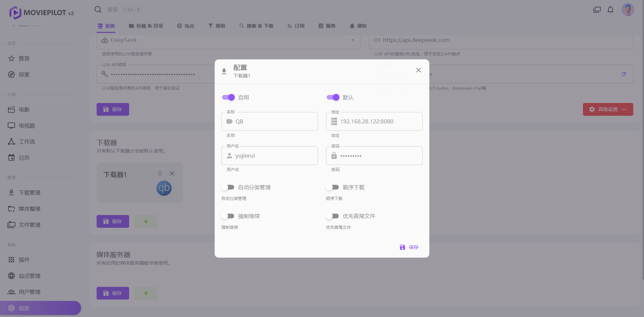Remove 下载器1 card with its X icon
644x317 pixels.
coord(172,173)
